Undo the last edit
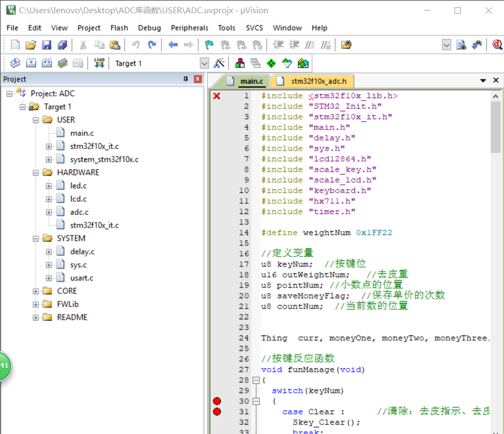Screen dimensions: 504x434 136,45
